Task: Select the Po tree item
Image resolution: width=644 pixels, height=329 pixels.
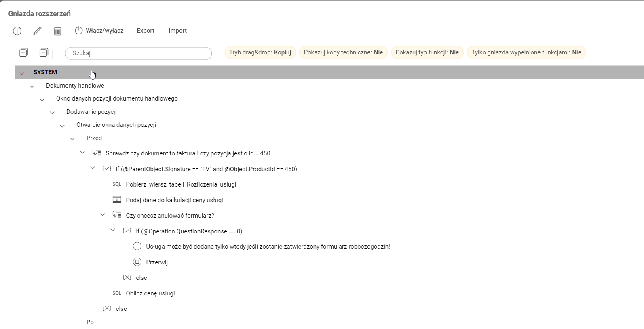Action: click(x=90, y=322)
